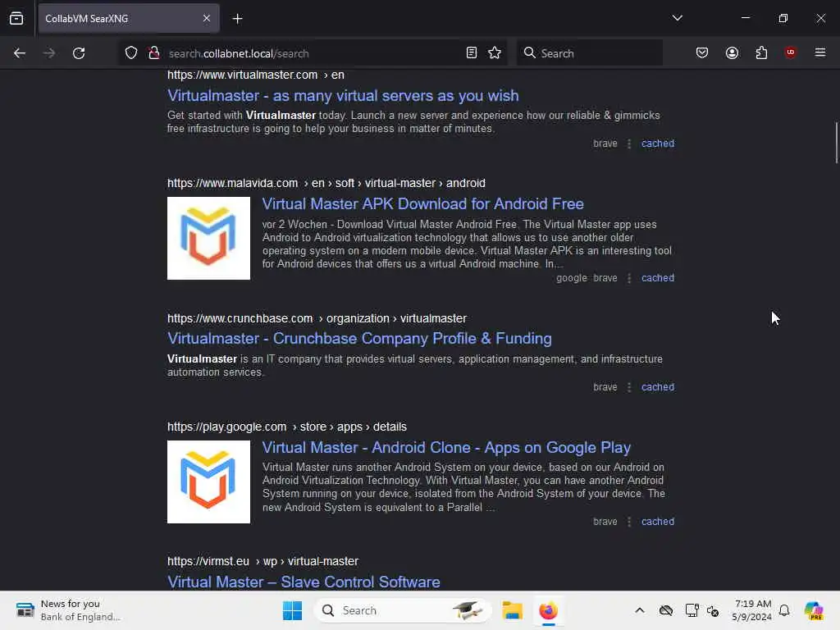This screenshot has height=630, width=840.
Task: Open Virtualmaster Crunchbase Company Profile link
Action: [x=359, y=339]
